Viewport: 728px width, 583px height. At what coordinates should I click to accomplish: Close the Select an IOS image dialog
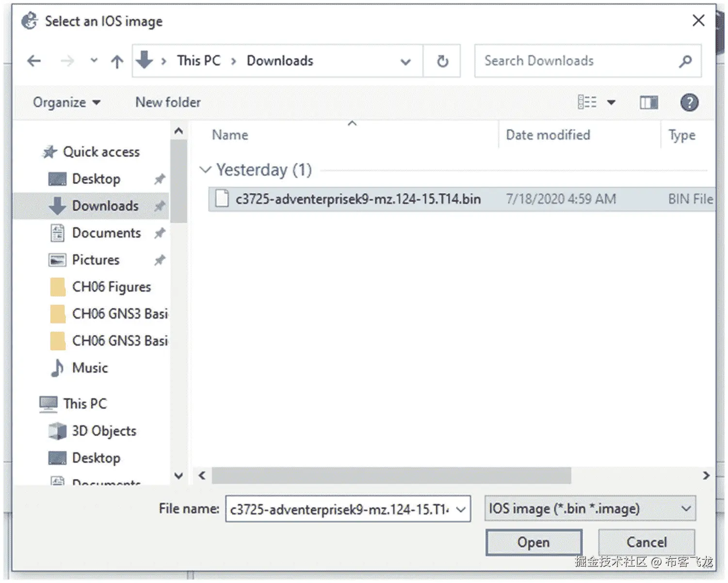tap(698, 20)
